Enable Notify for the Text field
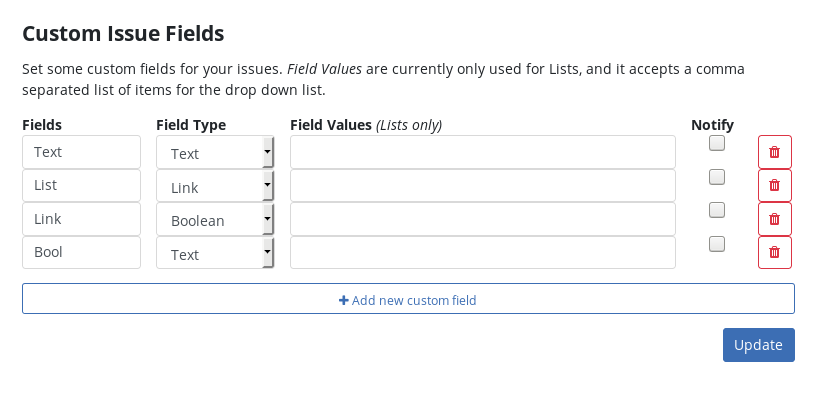The height and width of the screenshot is (408, 826). (716, 143)
